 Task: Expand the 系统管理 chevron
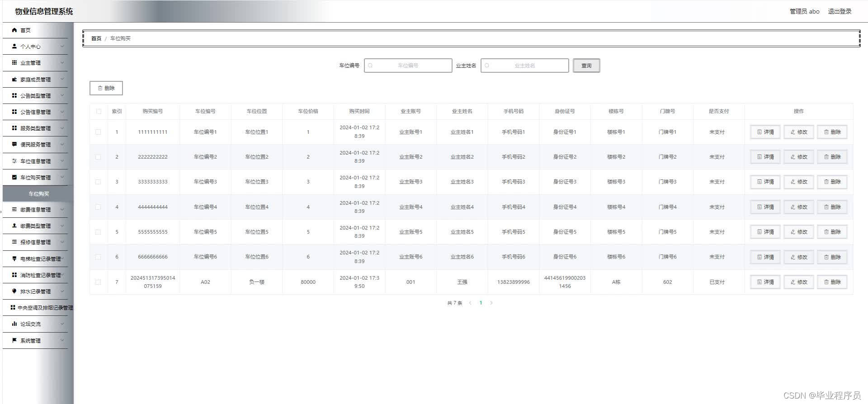(x=62, y=341)
